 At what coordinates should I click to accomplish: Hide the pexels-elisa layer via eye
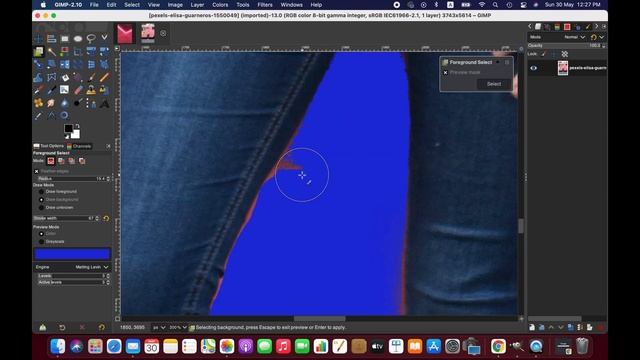point(533,68)
